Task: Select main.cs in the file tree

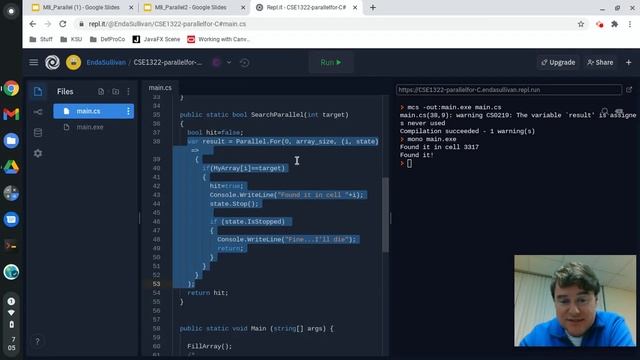Action: pos(93,111)
